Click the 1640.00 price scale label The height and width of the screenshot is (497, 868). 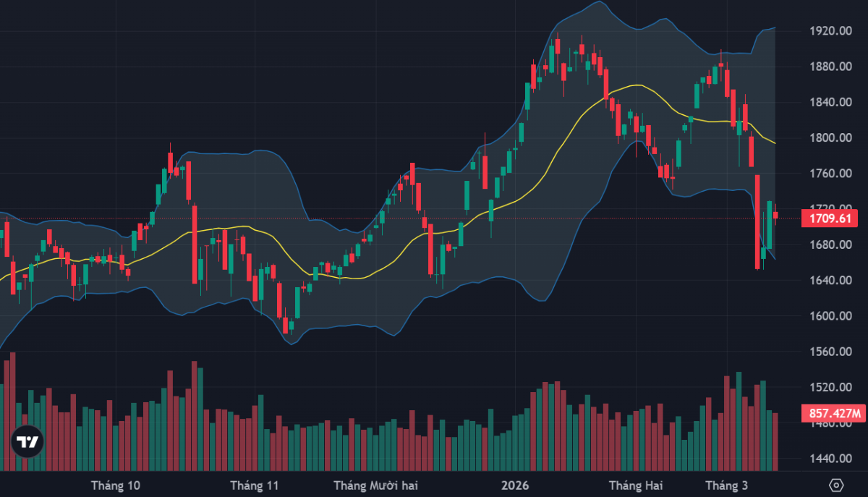[828, 280]
